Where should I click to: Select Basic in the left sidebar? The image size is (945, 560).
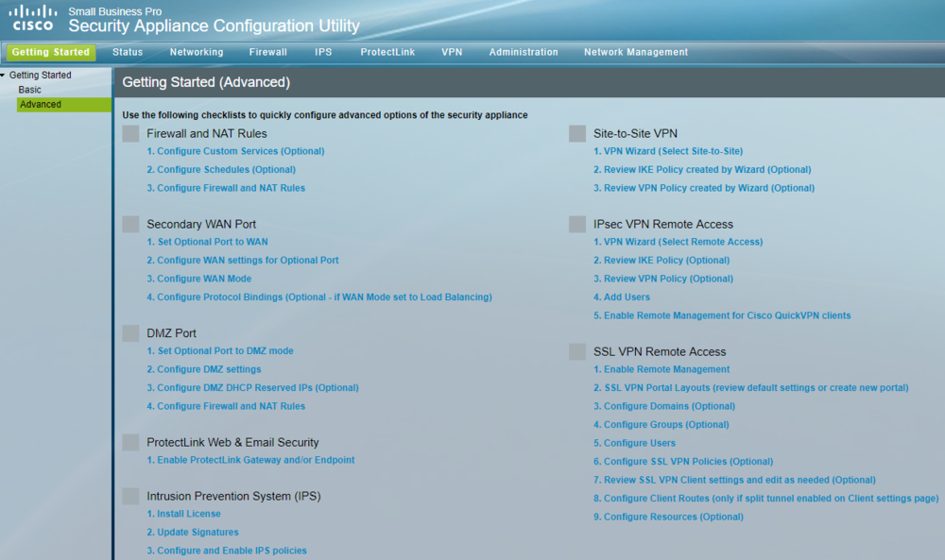tap(30, 90)
